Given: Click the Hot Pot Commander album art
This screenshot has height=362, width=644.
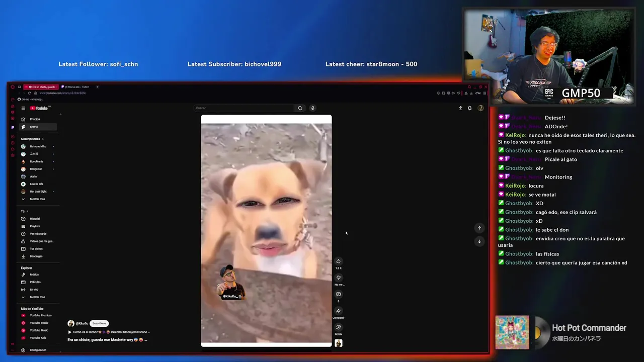Looking at the screenshot, I should point(512,332).
